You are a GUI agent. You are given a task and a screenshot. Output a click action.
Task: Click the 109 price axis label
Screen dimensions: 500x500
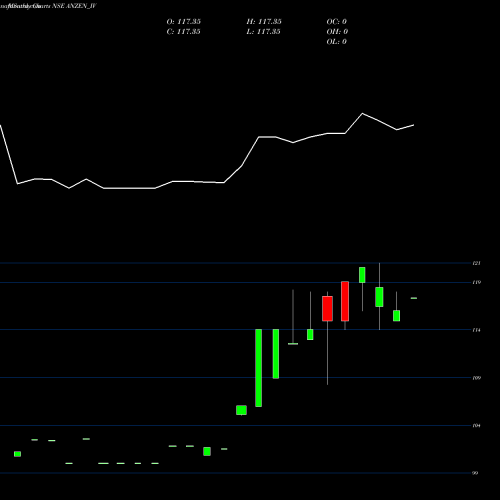click(x=477, y=378)
